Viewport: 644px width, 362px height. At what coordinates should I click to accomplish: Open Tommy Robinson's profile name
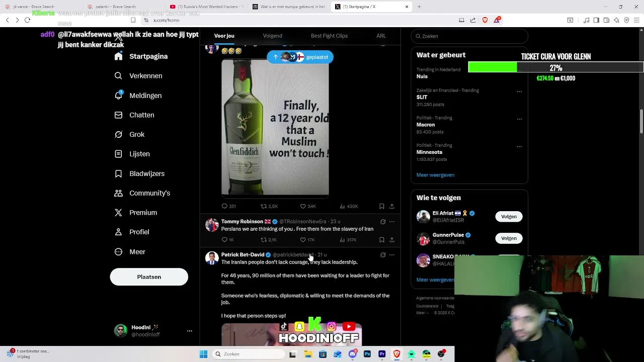tap(242, 222)
